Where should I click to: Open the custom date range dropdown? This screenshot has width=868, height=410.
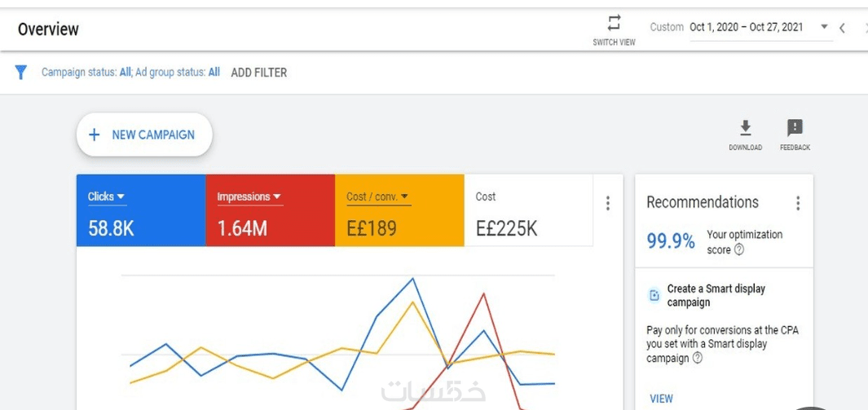click(824, 27)
